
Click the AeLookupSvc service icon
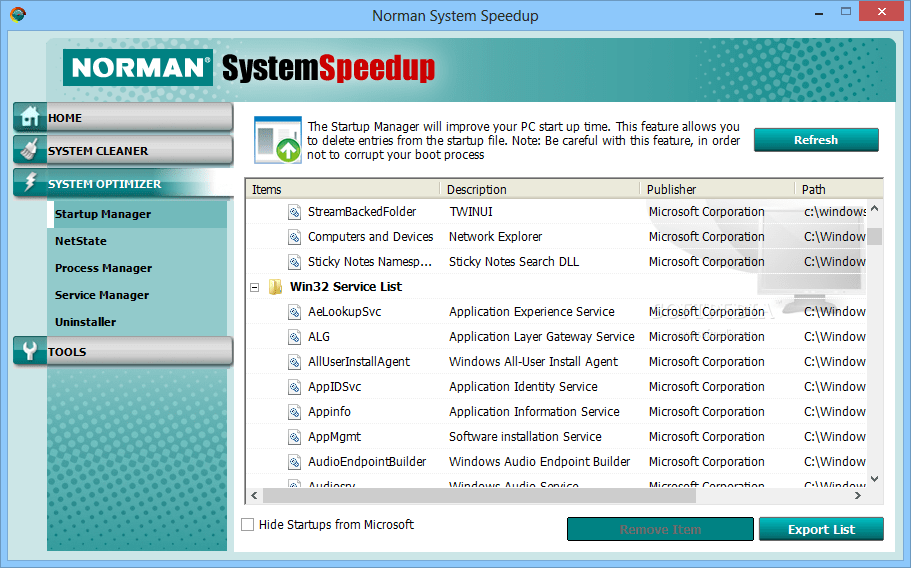click(295, 312)
